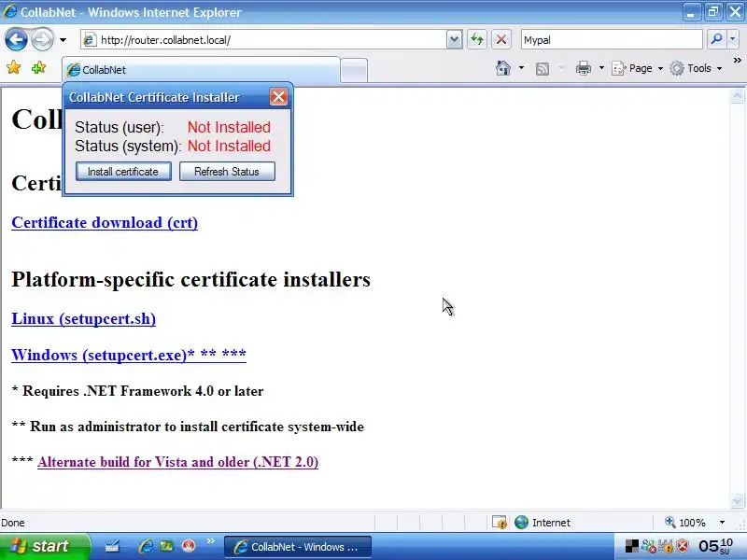The height and width of the screenshot is (560, 747).
Task: Click the Refresh Status button
Action: [227, 172]
